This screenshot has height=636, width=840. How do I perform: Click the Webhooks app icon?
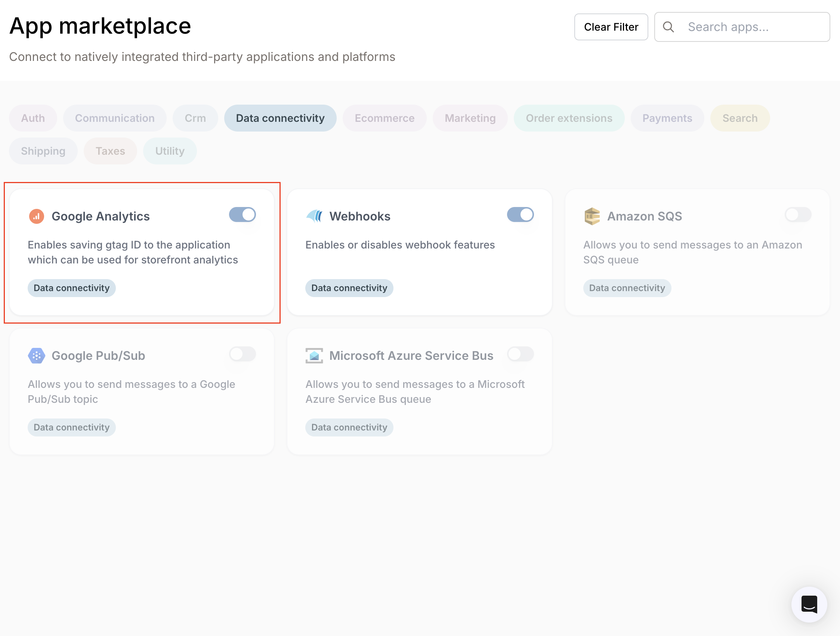coord(314,216)
